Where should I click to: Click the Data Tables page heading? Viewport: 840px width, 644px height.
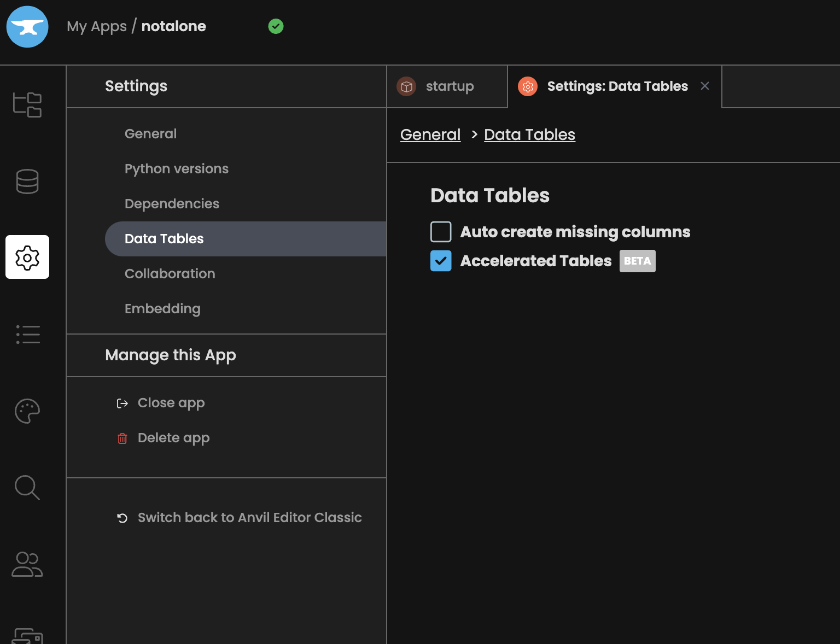point(490,196)
